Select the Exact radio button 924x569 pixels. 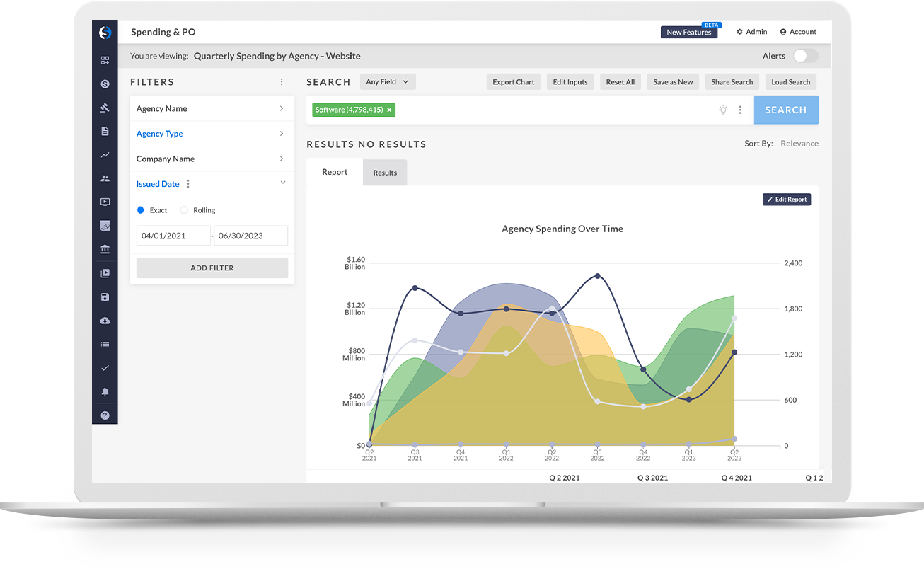[141, 210]
